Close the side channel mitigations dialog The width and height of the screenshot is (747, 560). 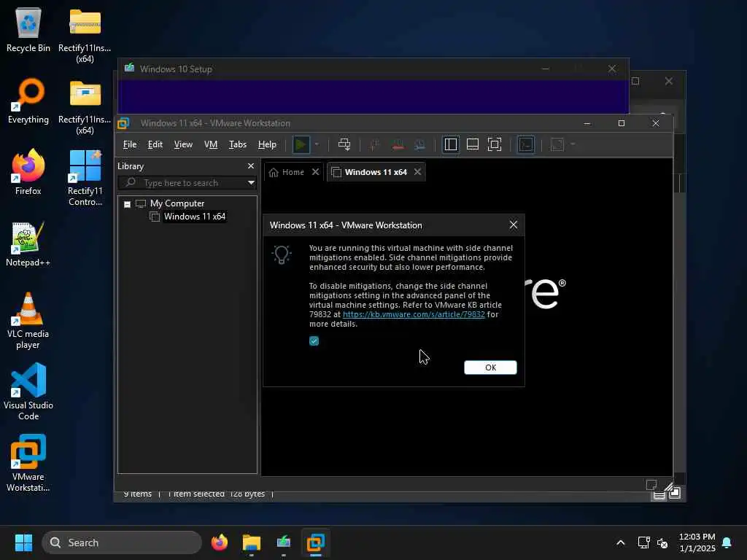(513, 225)
